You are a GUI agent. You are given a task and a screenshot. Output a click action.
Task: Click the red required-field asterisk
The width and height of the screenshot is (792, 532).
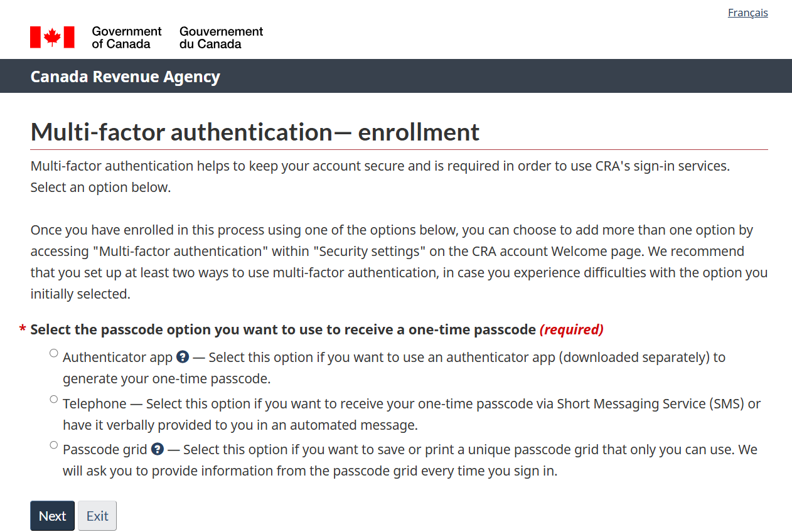23,329
